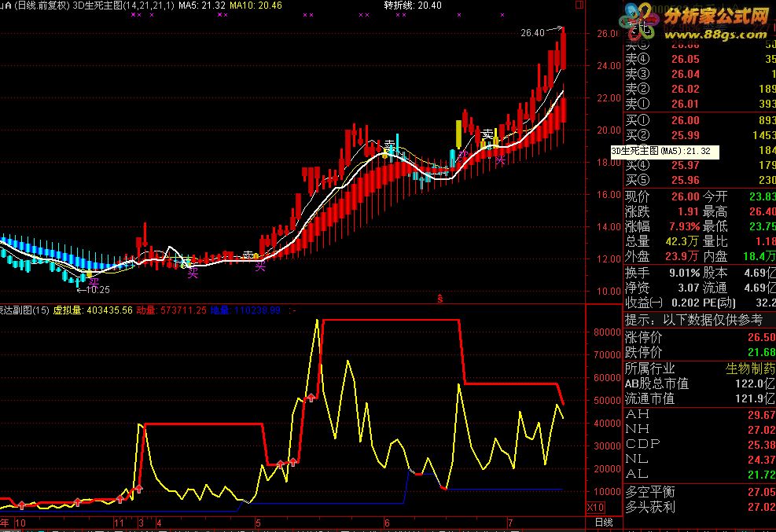Viewport: 776px width, 532px height.
Task: Click the NL 24.37 row
Action: click(x=699, y=459)
